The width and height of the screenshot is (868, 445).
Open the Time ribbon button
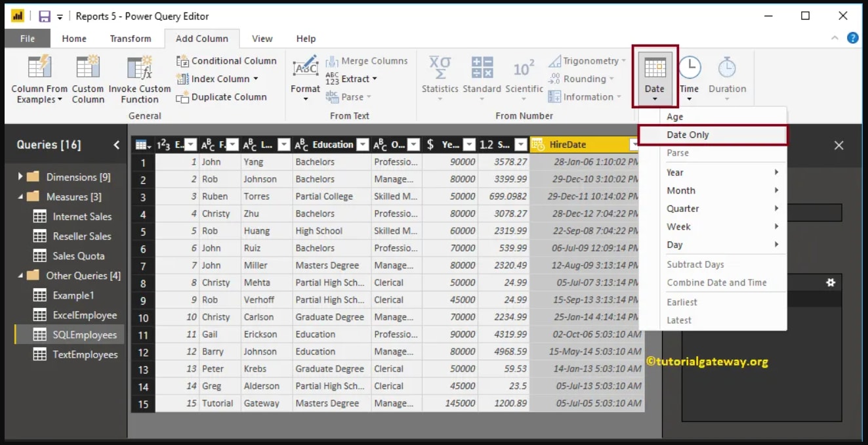point(689,79)
